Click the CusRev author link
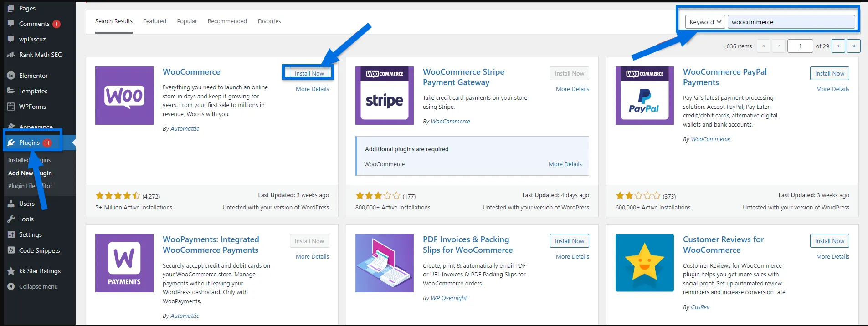This screenshot has width=868, height=326. [x=700, y=307]
